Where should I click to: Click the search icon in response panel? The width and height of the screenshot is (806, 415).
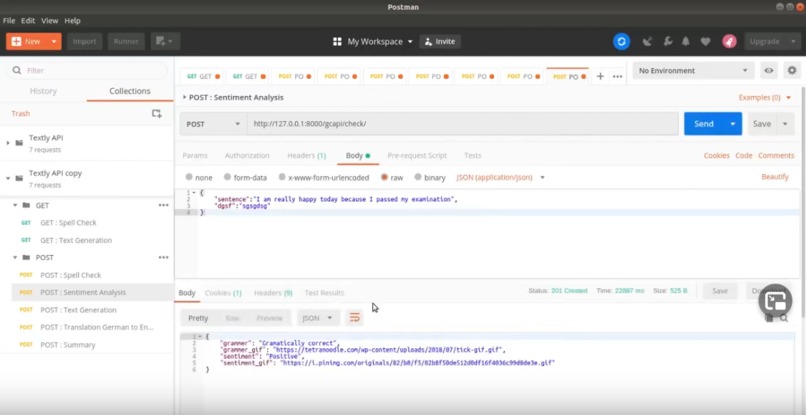coord(783,318)
